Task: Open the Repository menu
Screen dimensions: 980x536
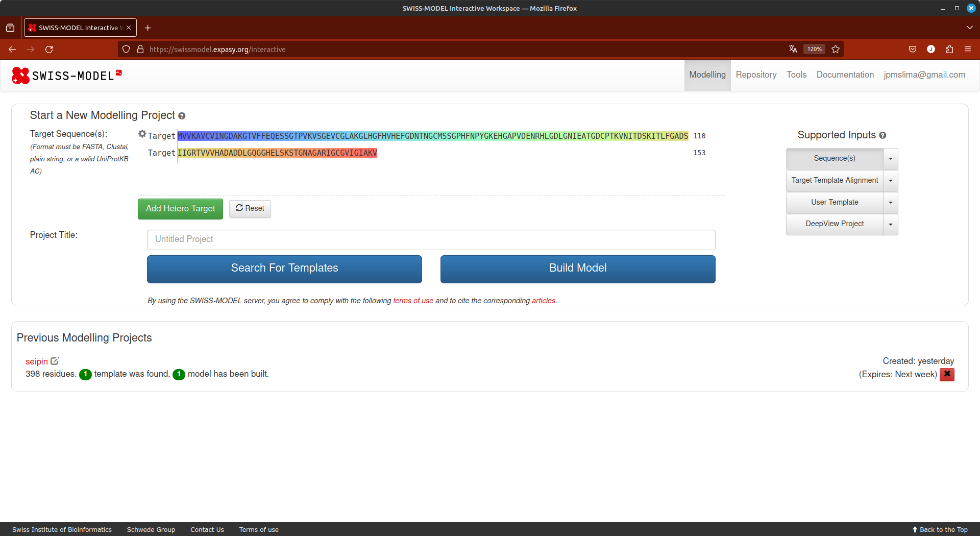Action: tap(756, 75)
